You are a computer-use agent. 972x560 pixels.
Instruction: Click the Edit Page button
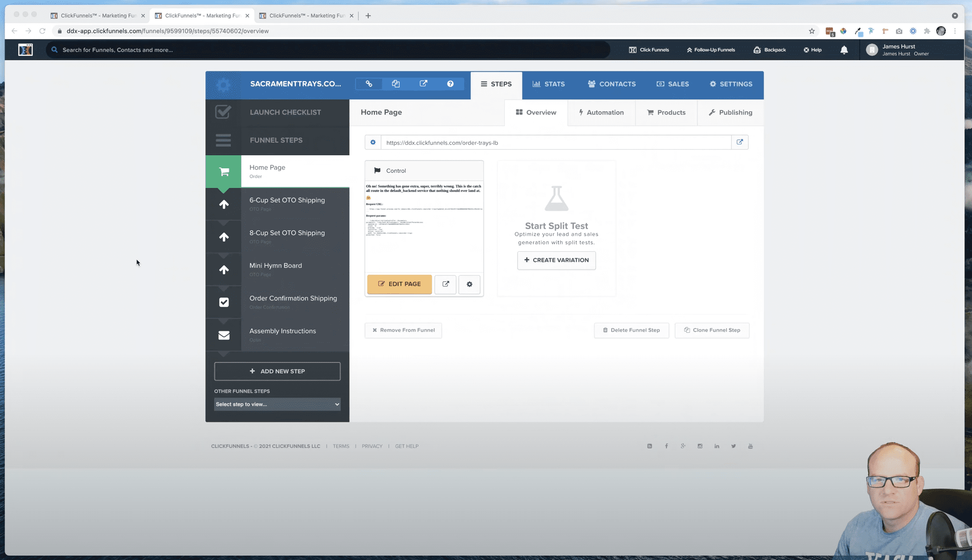(x=399, y=284)
